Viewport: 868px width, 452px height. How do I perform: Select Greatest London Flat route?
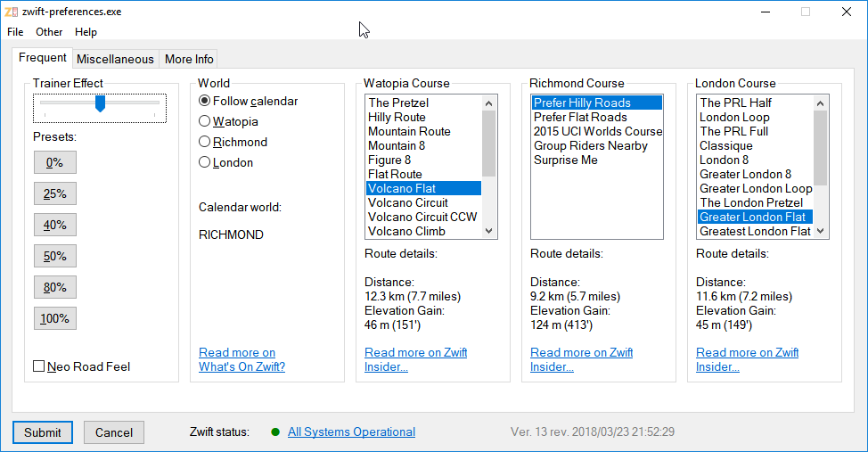tap(755, 231)
